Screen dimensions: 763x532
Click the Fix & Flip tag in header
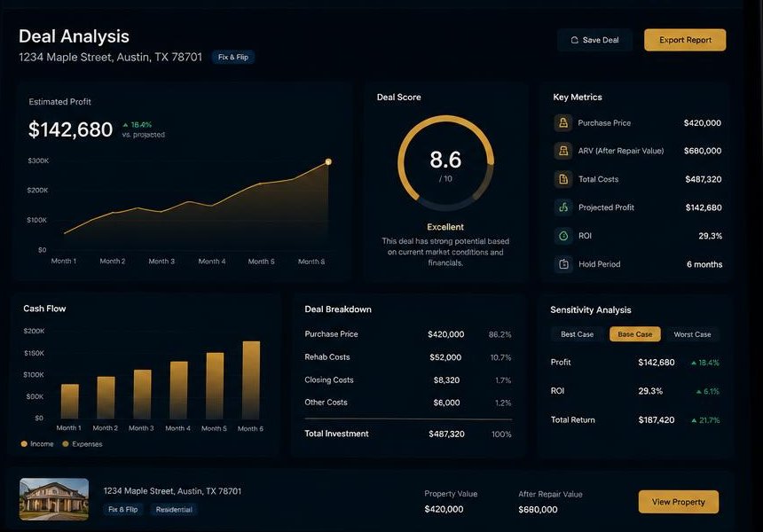click(x=233, y=57)
